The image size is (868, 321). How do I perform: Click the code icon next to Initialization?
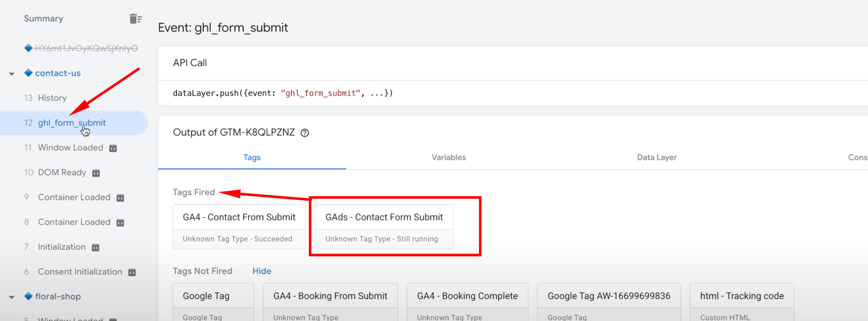(95, 248)
